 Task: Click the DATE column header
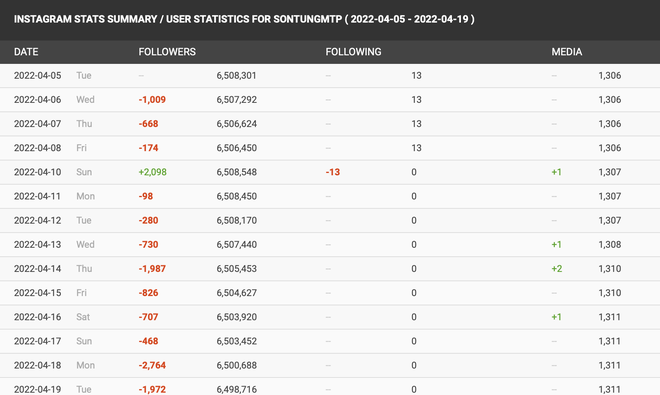(26, 52)
